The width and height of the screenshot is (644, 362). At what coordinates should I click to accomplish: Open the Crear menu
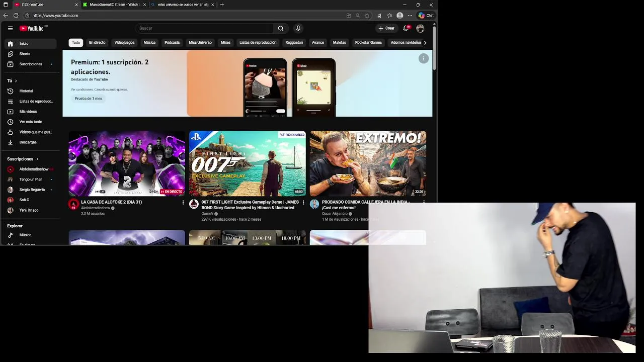click(386, 28)
